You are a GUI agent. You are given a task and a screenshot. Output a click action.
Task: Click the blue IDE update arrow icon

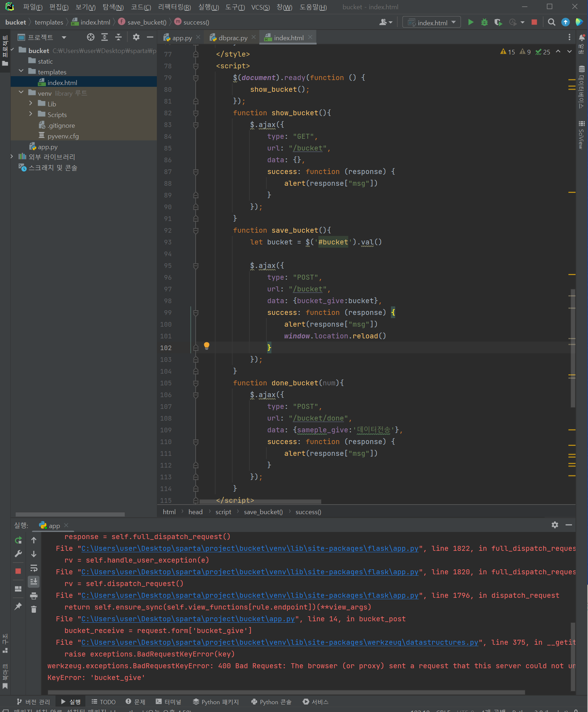pos(565,22)
